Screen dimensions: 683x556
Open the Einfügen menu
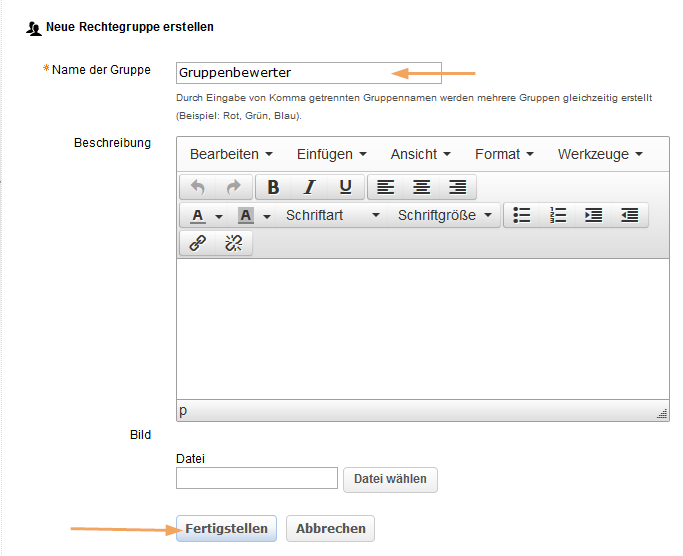[332, 154]
